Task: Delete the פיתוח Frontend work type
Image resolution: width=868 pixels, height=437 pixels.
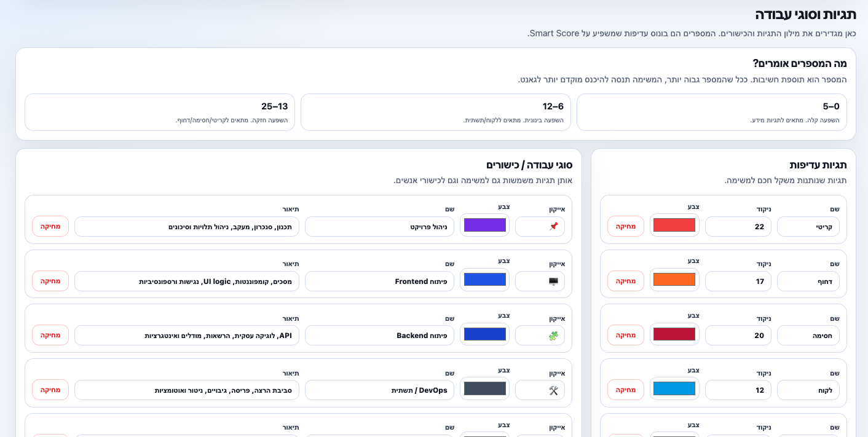Action: tap(50, 281)
